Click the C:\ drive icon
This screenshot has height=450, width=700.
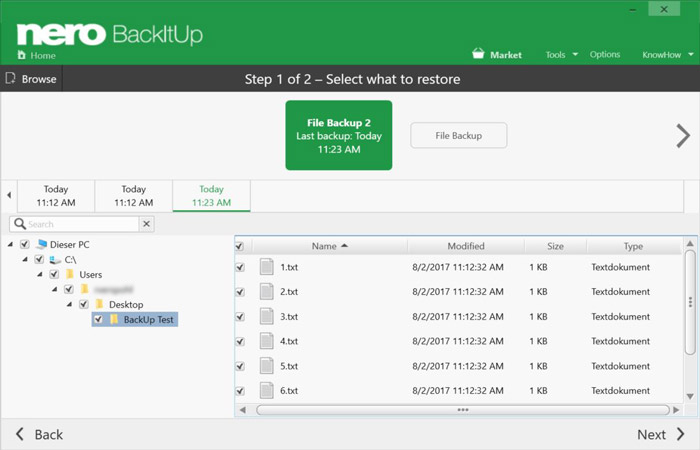pos(55,259)
